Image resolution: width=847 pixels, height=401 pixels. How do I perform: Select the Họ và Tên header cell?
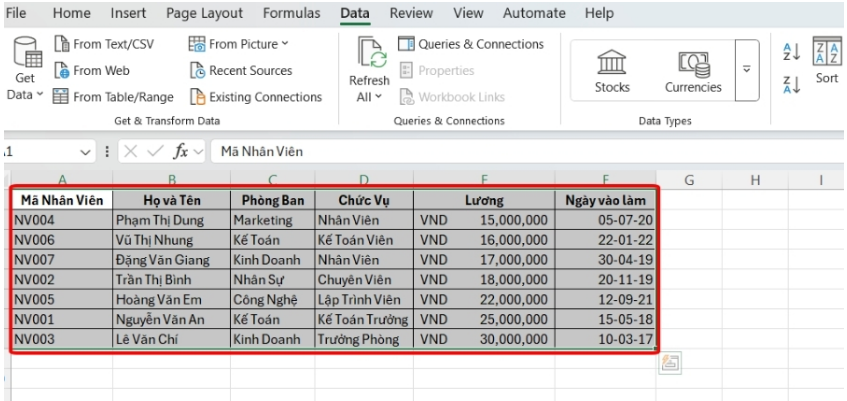point(172,200)
